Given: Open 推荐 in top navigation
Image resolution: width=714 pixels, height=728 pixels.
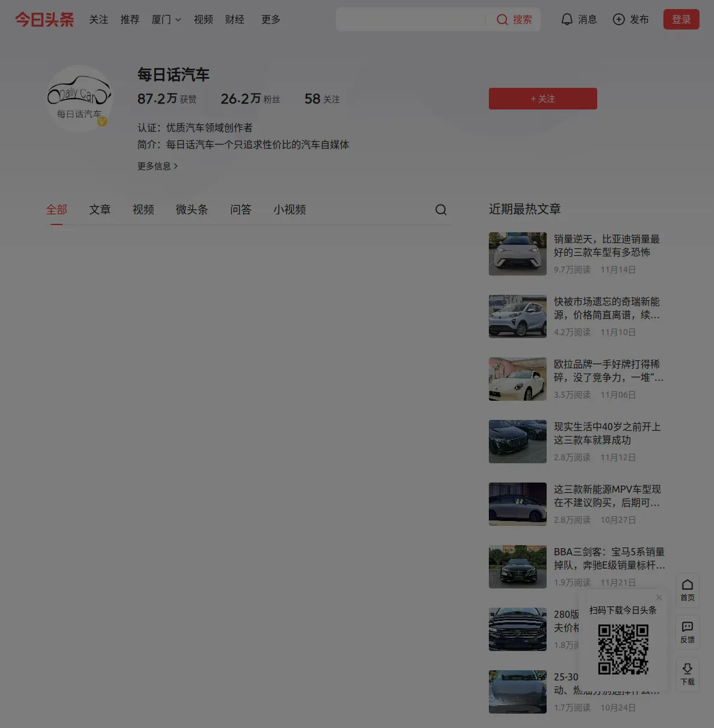Looking at the screenshot, I should tap(130, 20).
